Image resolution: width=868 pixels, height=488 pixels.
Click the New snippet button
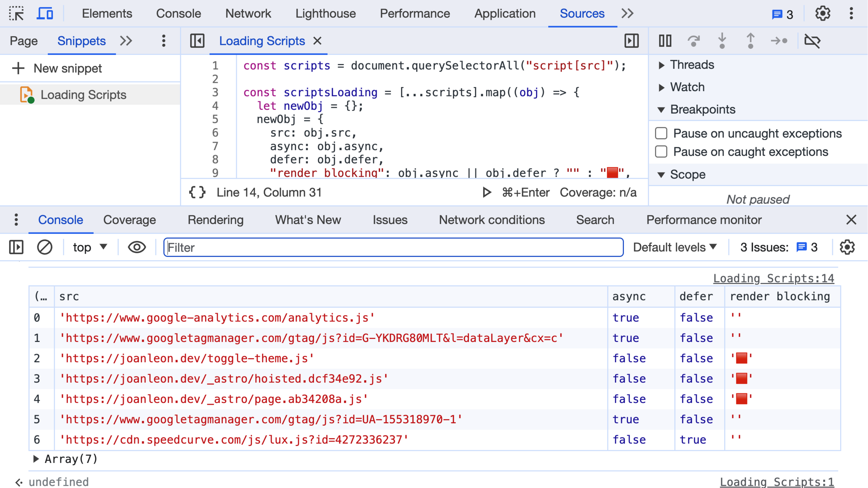(57, 68)
